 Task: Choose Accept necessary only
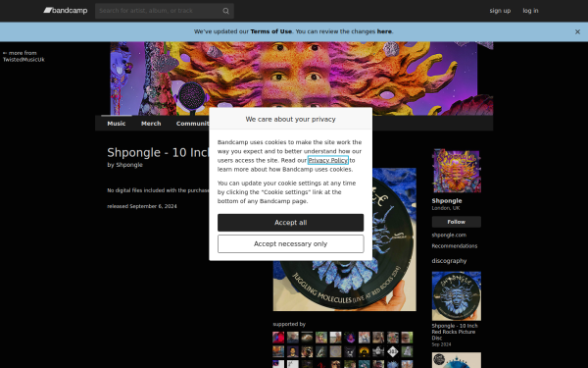point(291,244)
